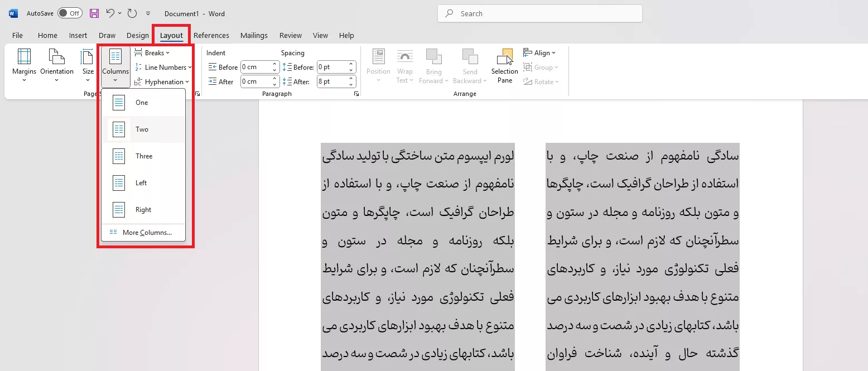Open the Hyphenation dropdown
Screen dimensions: 868x371
162,82
